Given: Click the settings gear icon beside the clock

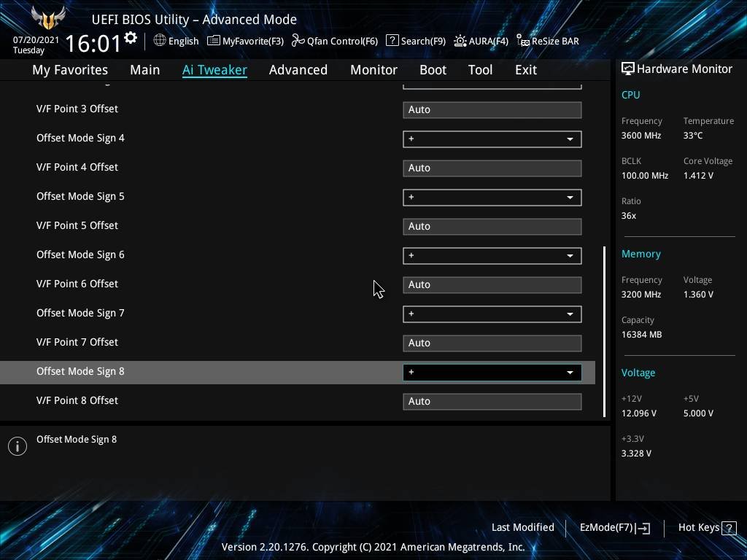Looking at the screenshot, I should (x=131, y=38).
